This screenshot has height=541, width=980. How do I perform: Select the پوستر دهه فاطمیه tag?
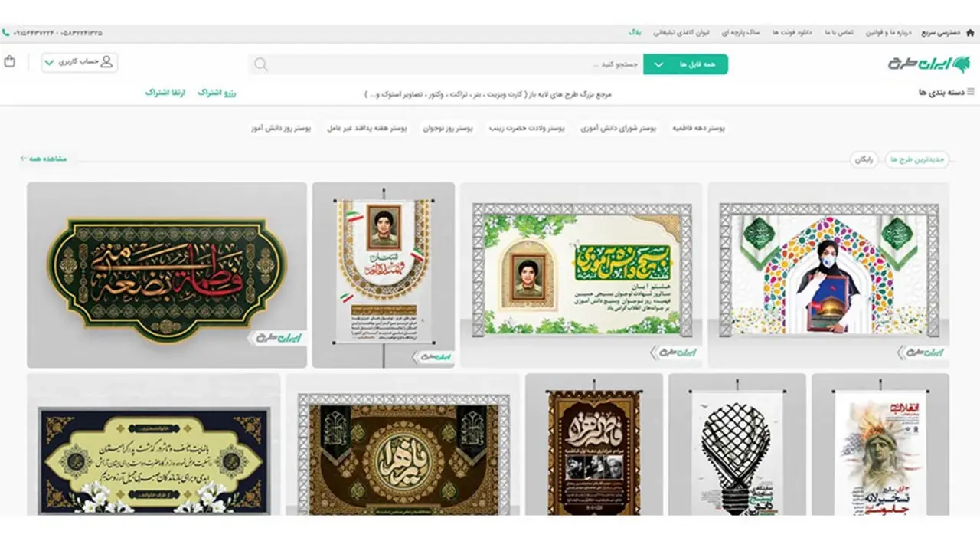point(698,128)
